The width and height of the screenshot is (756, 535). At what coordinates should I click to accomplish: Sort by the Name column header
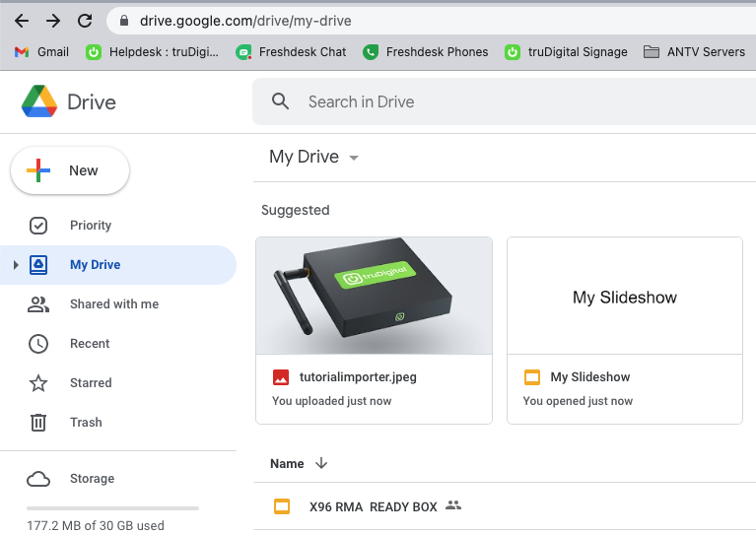[287, 464]
